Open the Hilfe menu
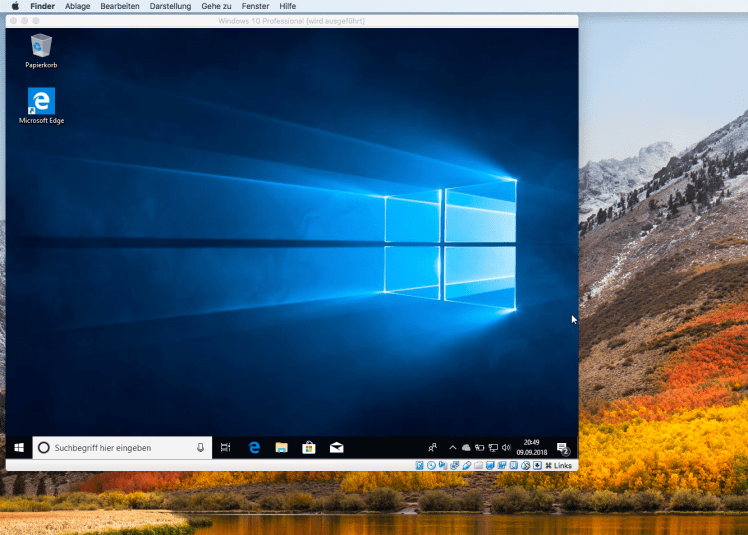The height and width of the screenshot is (535, 748). pyautogui.click(x=288, y=6)
